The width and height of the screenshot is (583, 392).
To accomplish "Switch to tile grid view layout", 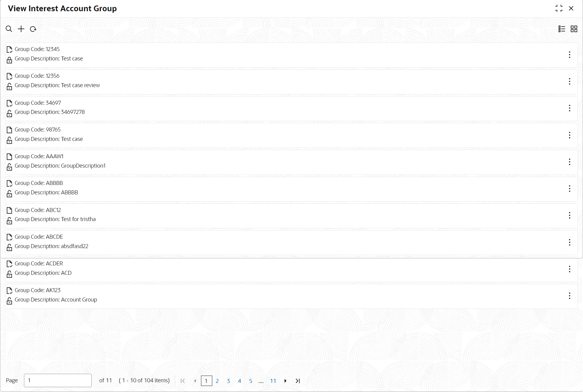I will click(x=574, y=29).
